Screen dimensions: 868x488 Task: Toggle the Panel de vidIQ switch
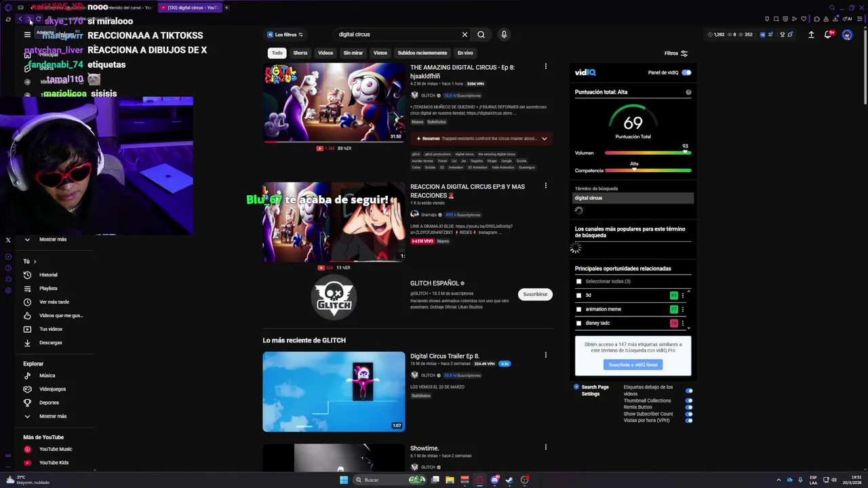[x=686, y=73]
